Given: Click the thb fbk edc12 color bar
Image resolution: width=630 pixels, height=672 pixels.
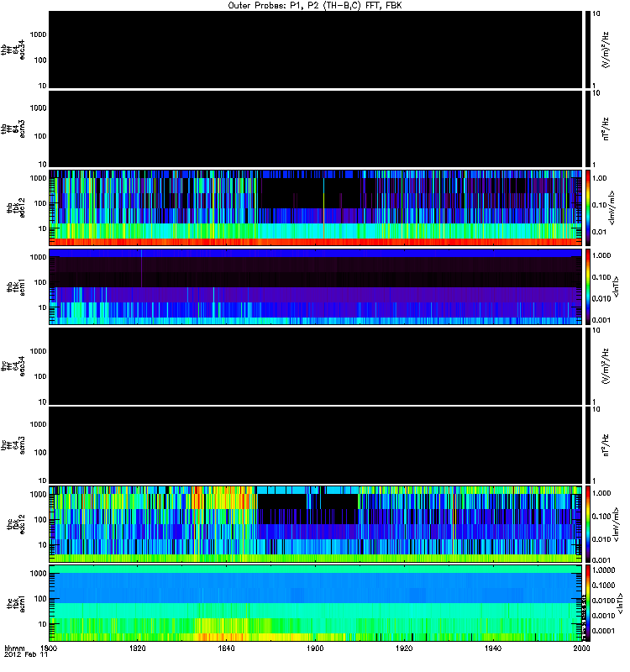Looking at the screenshot, I should pyautogui.click(x=588, y=207).
